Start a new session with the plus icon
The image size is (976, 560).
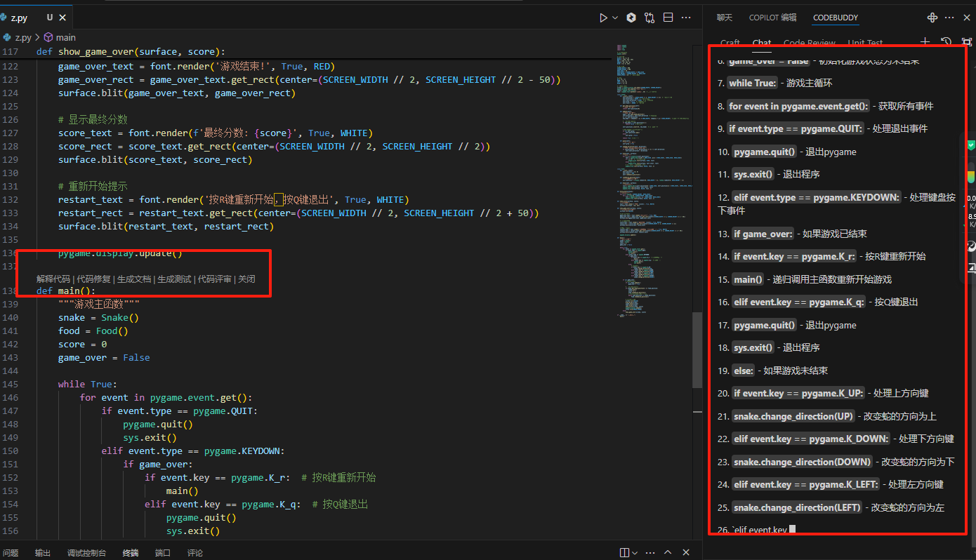[925, 41]
